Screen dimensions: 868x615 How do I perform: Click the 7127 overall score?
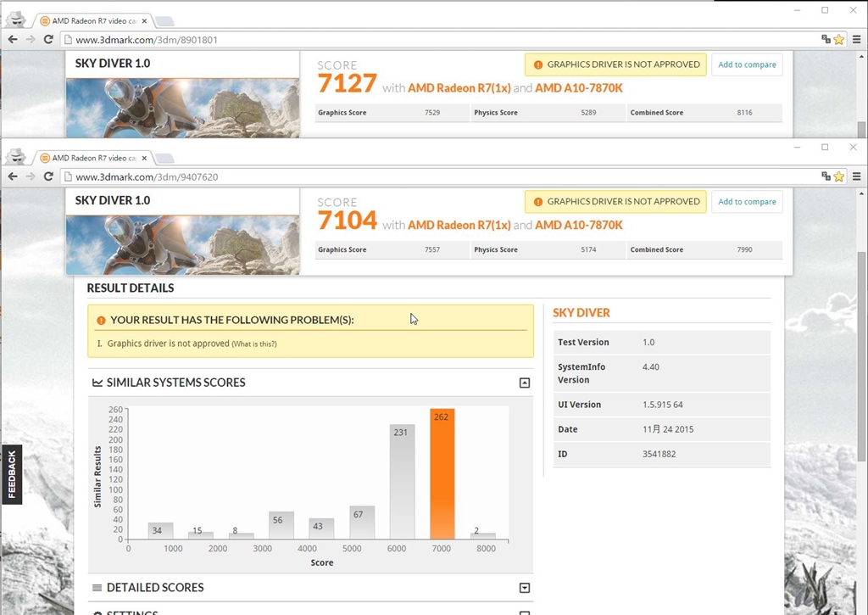[x=347, y=83]
